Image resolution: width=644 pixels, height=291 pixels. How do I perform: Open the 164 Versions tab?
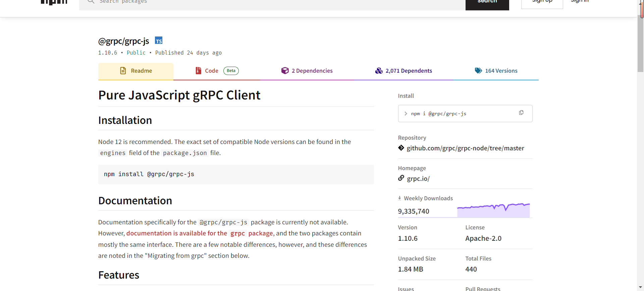click(496, 71)
